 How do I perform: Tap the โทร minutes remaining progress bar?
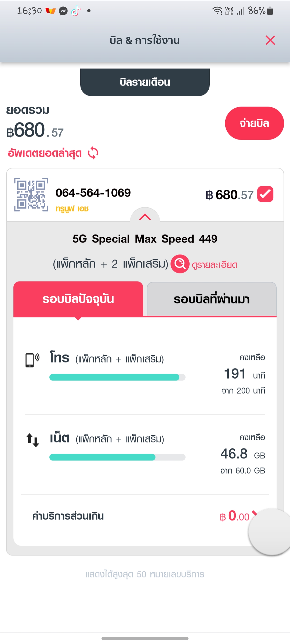tap(117, 377)
